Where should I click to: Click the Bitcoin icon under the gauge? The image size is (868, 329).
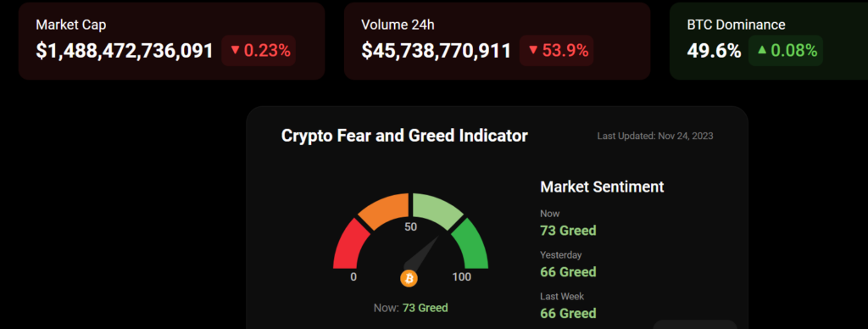(x=409, y=279)
